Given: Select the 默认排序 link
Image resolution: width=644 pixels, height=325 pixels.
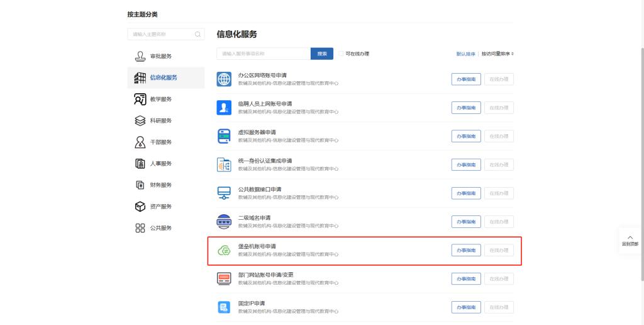Looking at the screenshot, I should [466, 54].
